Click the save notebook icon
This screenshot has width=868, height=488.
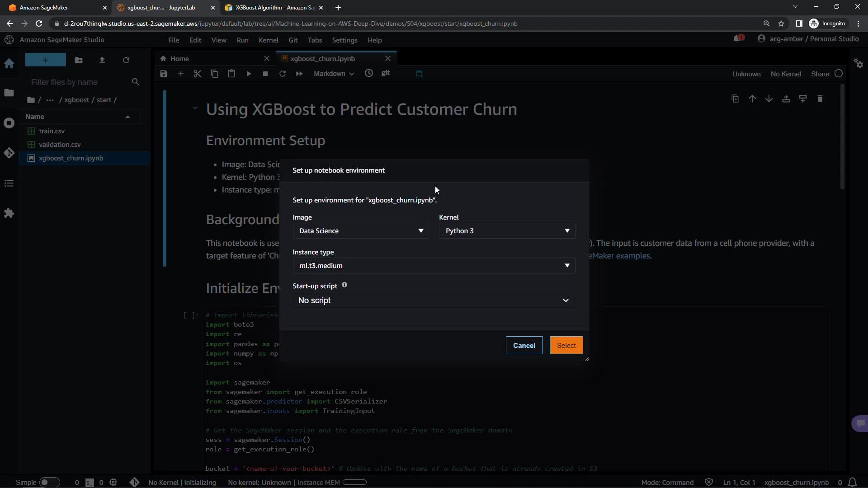[164, 74]
